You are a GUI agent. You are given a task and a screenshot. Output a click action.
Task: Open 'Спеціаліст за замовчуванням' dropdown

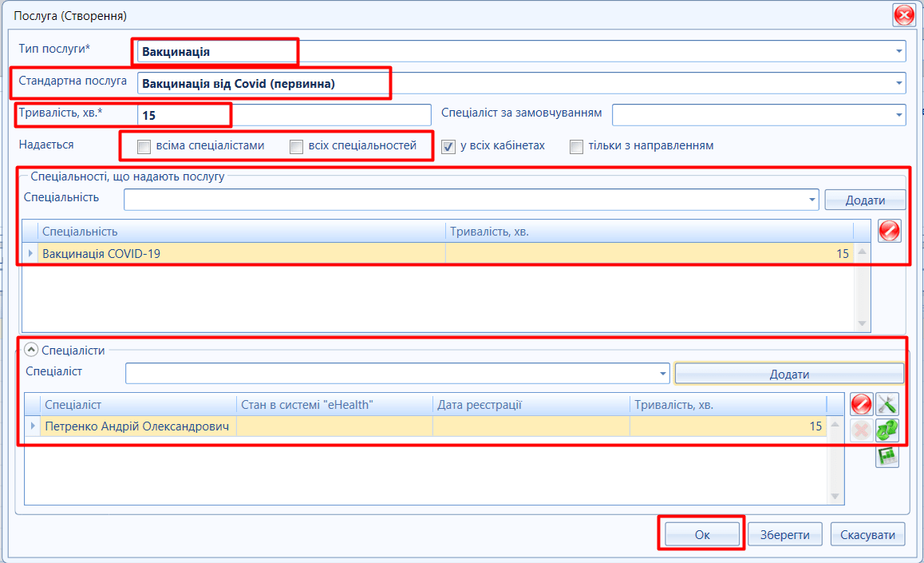coord(898,115)
